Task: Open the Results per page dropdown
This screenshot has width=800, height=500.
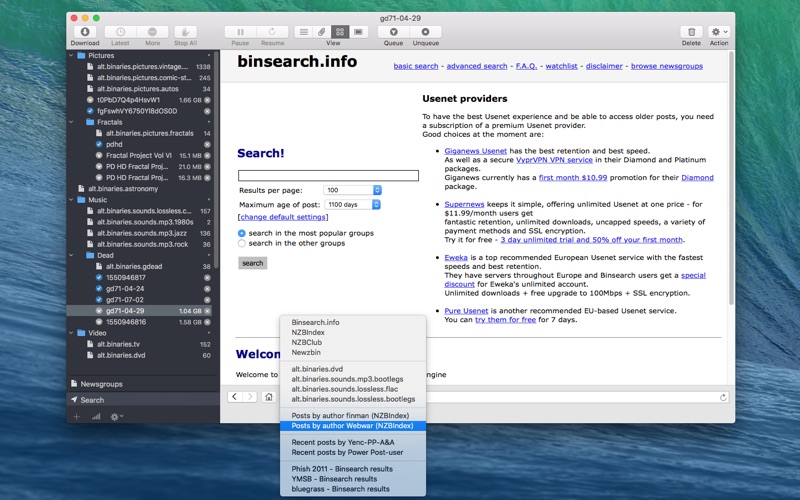Action: [353, 190]
